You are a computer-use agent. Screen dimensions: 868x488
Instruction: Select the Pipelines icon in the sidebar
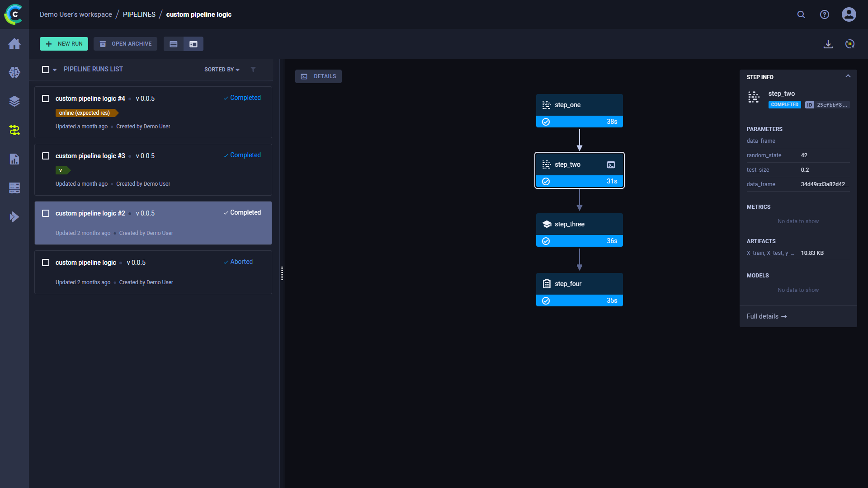14,130
